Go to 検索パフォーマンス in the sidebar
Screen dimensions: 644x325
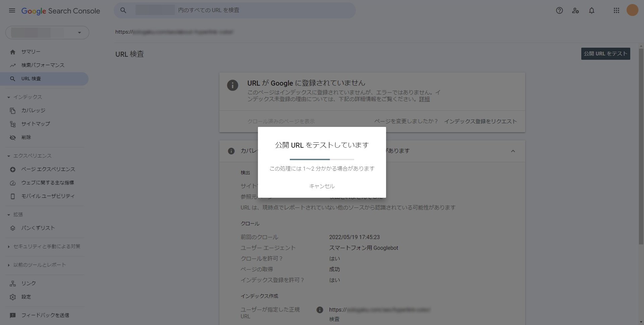point(43,65)
